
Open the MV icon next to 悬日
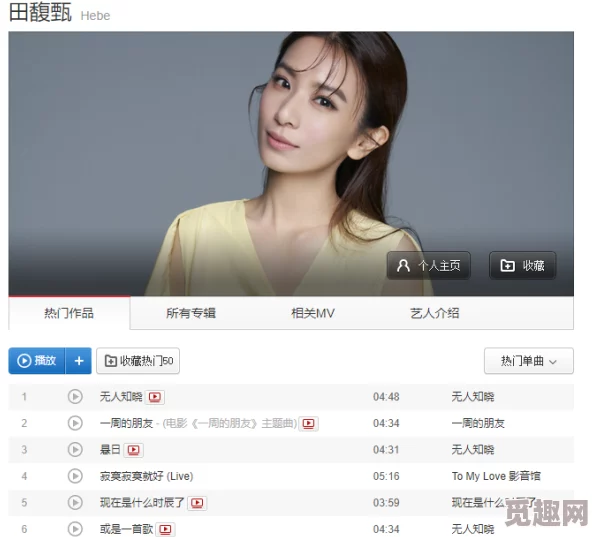tap(133, 450)
